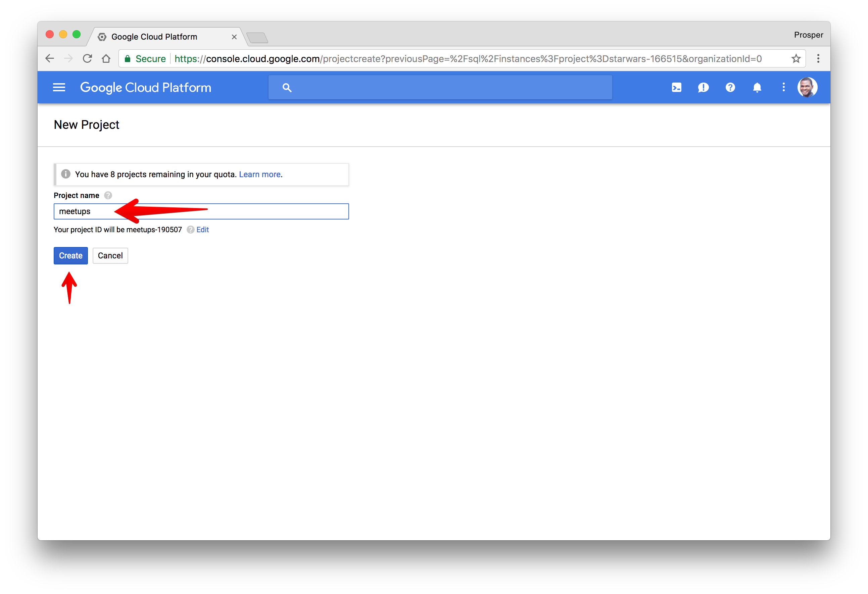
Task: Open Chrome's three-dot browser menu
Action: [x=818, y=59]
